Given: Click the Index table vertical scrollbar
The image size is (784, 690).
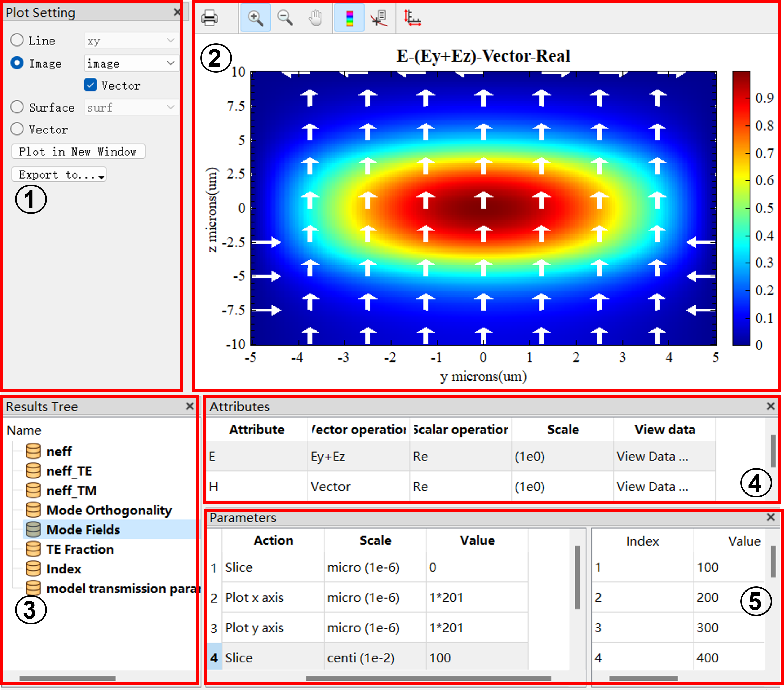Looking at the screenshot, I should [x=773, y=562].
